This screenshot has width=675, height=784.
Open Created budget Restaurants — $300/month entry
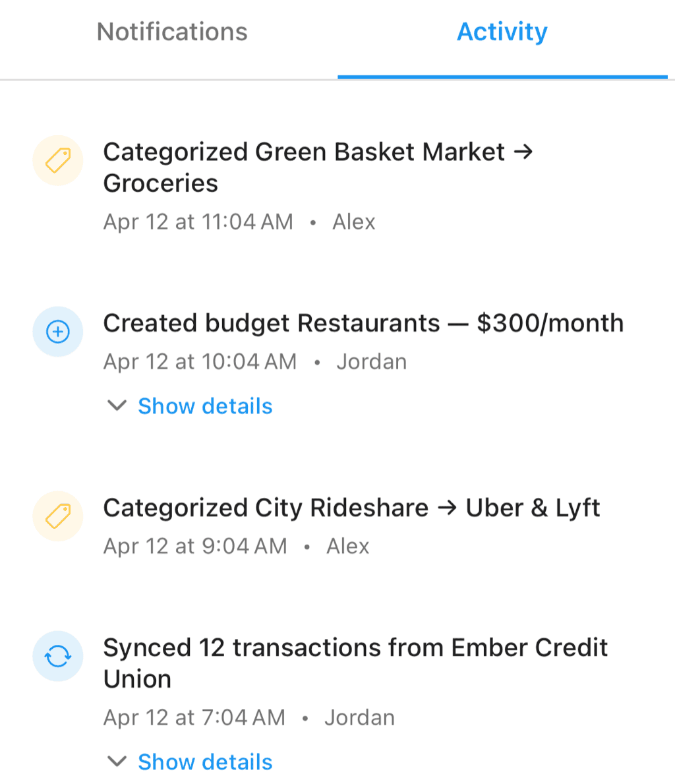363,323
